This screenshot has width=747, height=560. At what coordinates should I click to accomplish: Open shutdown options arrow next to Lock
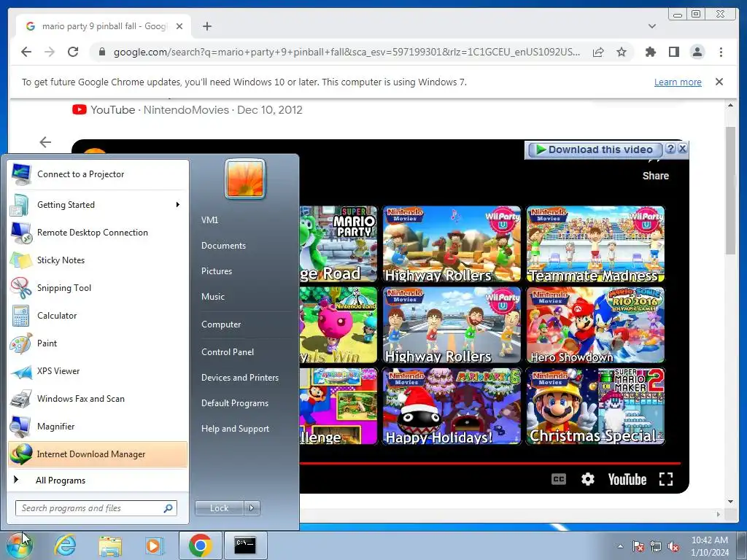pyautogui.click(x=252, y=508)
